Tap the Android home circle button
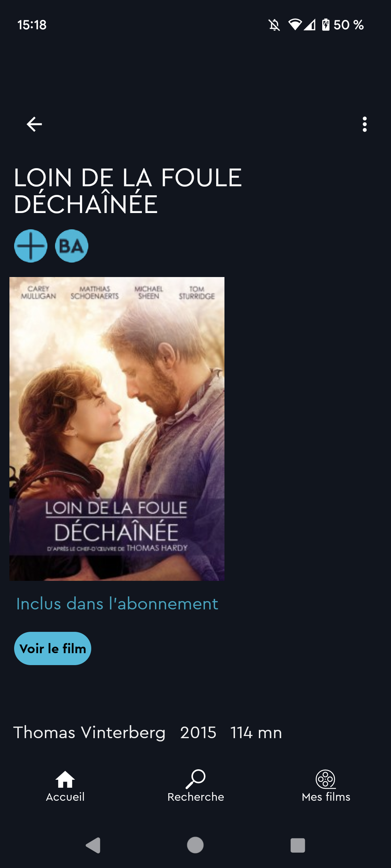This screenshot has width=391, height=868. (x=195, y=845)
